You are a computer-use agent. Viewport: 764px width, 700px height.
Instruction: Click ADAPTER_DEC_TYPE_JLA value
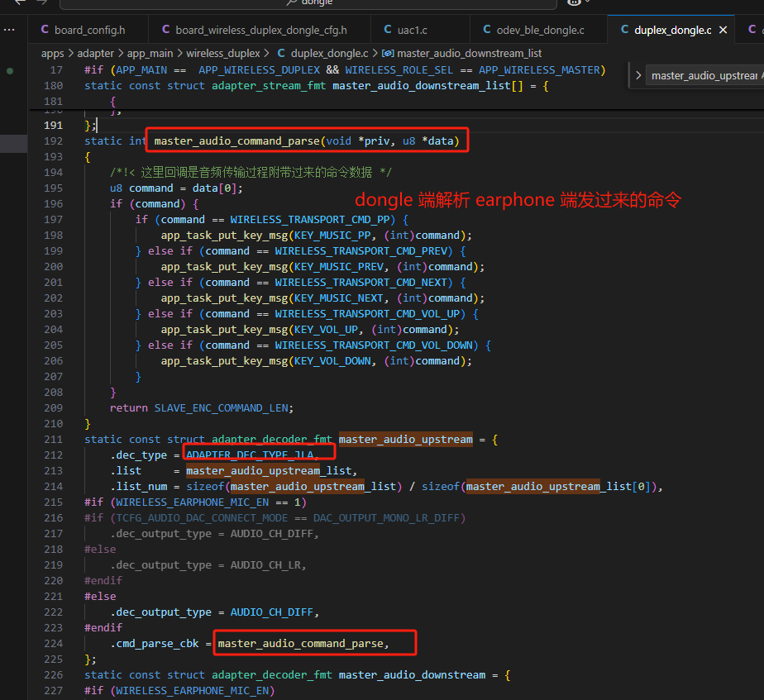tap(250, 455)
